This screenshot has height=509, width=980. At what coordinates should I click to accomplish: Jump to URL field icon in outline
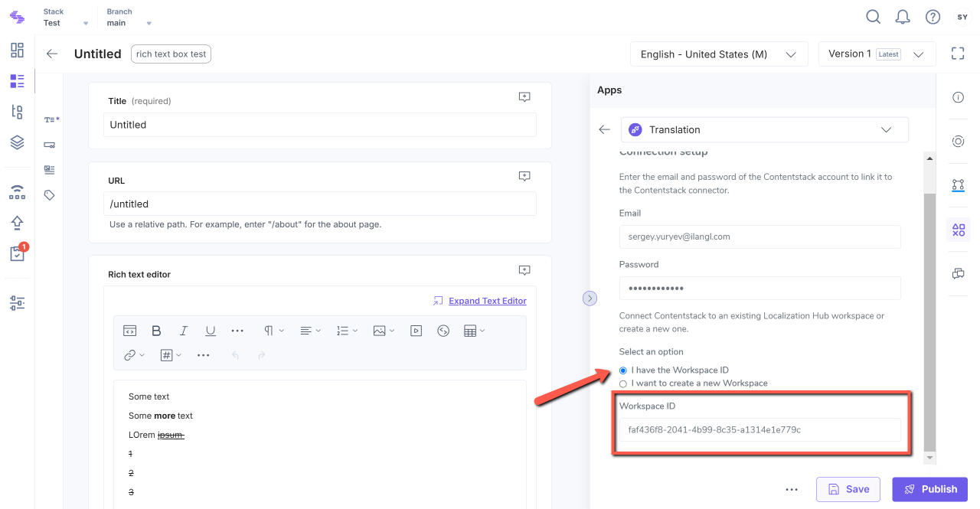pyautogui.click(x=50, y=145)
